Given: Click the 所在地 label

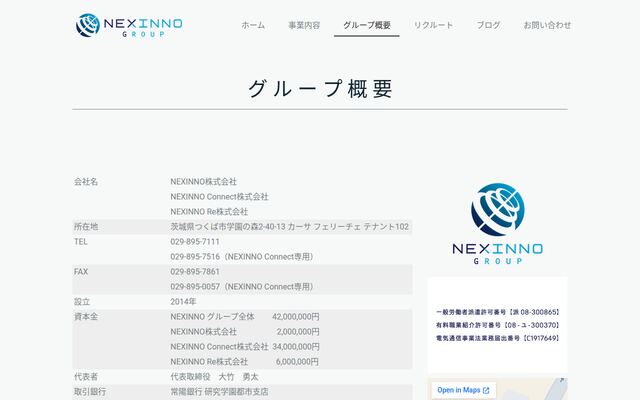Looking at the screenshot, I should tap(86, 227).
